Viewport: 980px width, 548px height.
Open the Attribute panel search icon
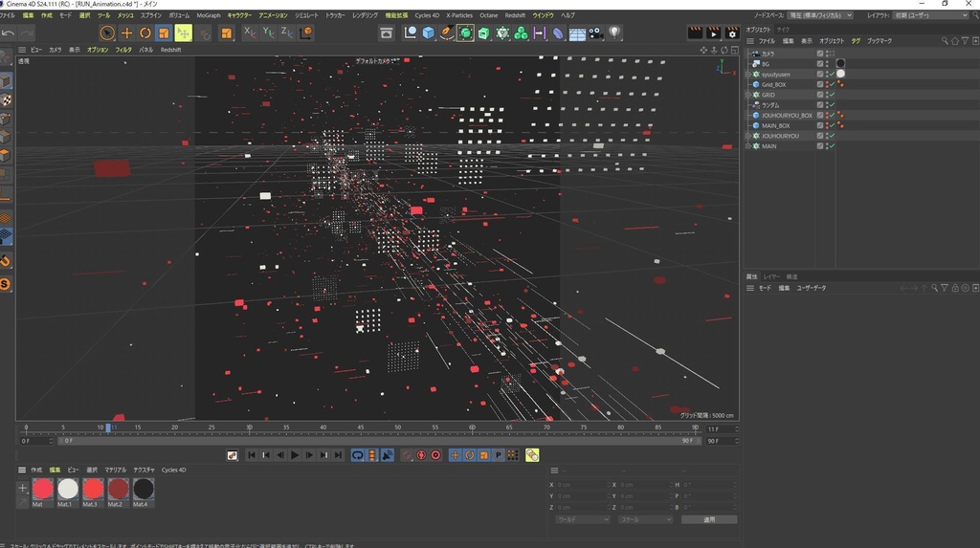[x=934, y=288]
